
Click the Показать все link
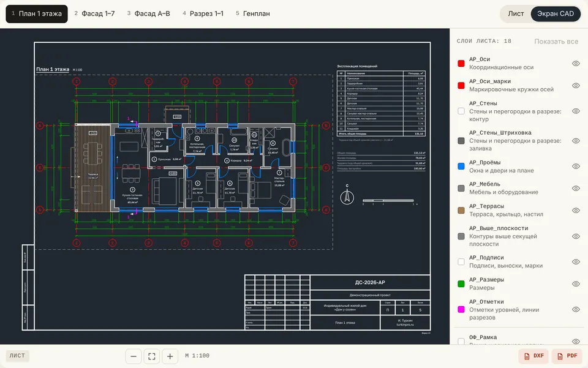coord(556,42)
